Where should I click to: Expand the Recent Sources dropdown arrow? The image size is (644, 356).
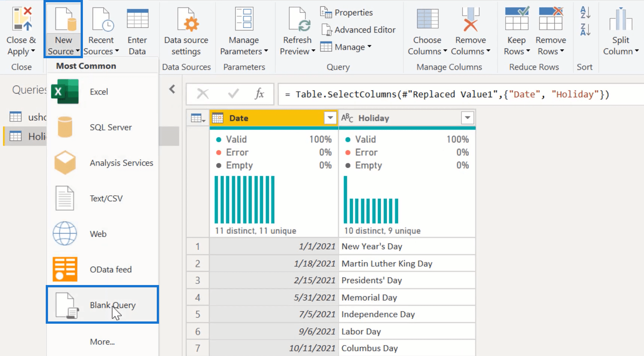117,51
